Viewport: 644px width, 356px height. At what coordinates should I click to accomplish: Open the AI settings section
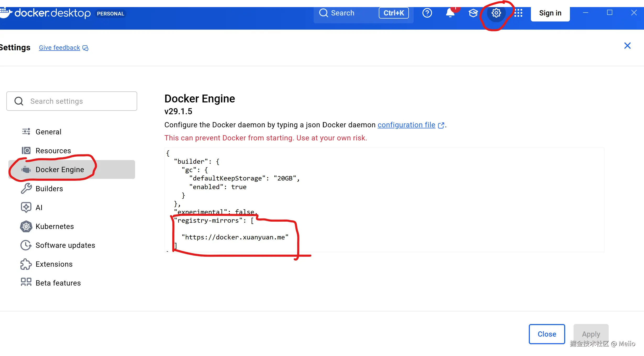pyautogui.click(x=39, y=207)
